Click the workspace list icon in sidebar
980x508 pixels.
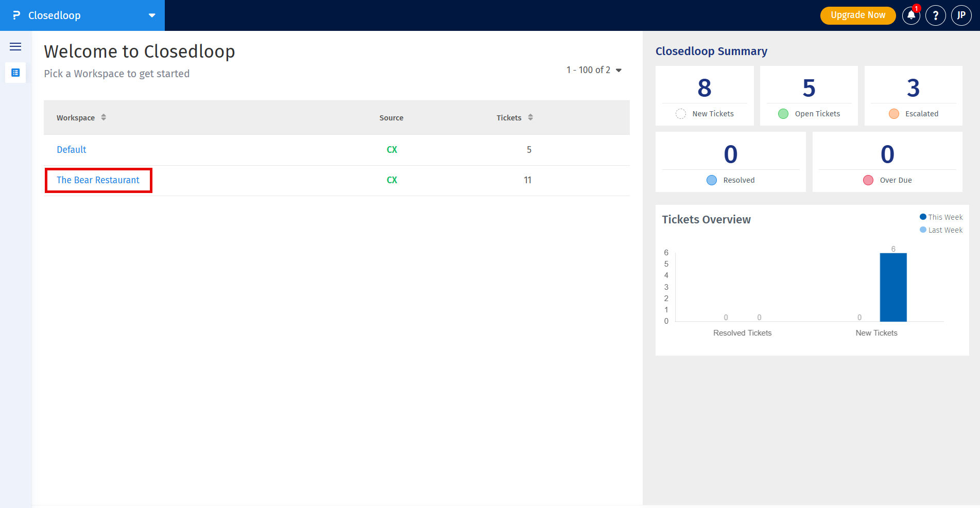(15, 73)
